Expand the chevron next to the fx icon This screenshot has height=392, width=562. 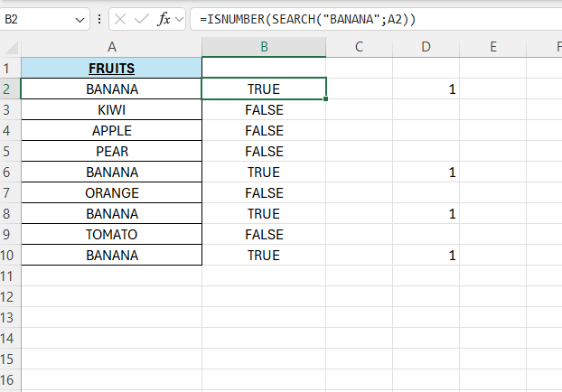pyautogui.click(x=179, y=19)
